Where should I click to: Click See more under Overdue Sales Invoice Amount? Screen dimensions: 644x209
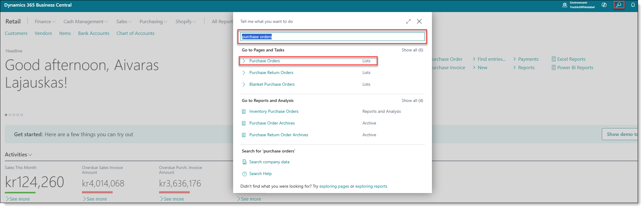(x=95, y=199)
